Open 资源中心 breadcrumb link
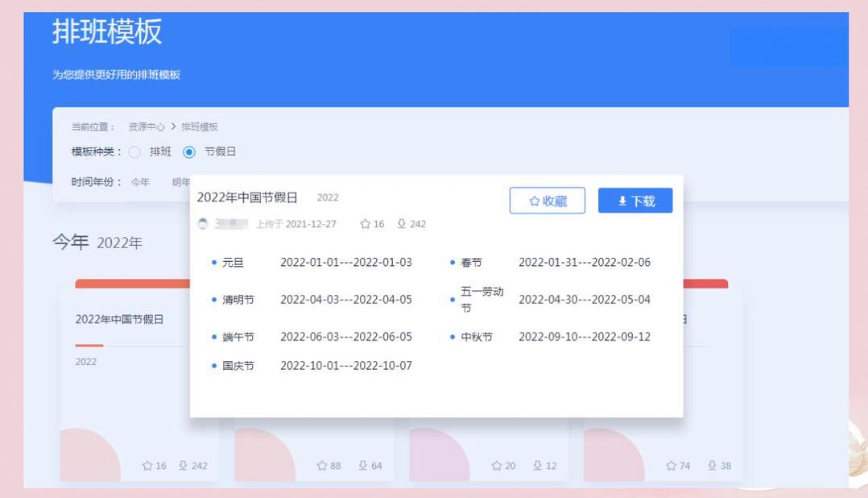Image resolution: width=868 pixels, height=498 pixels. coord(147,127)
